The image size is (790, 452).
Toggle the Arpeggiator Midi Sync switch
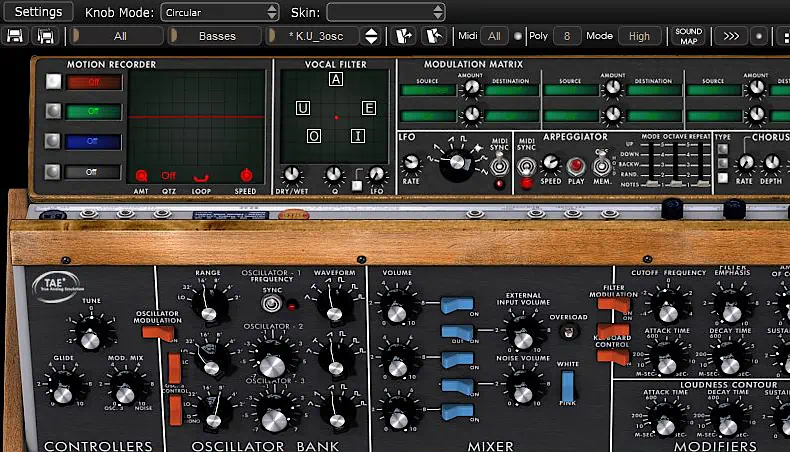pos(526,165)
